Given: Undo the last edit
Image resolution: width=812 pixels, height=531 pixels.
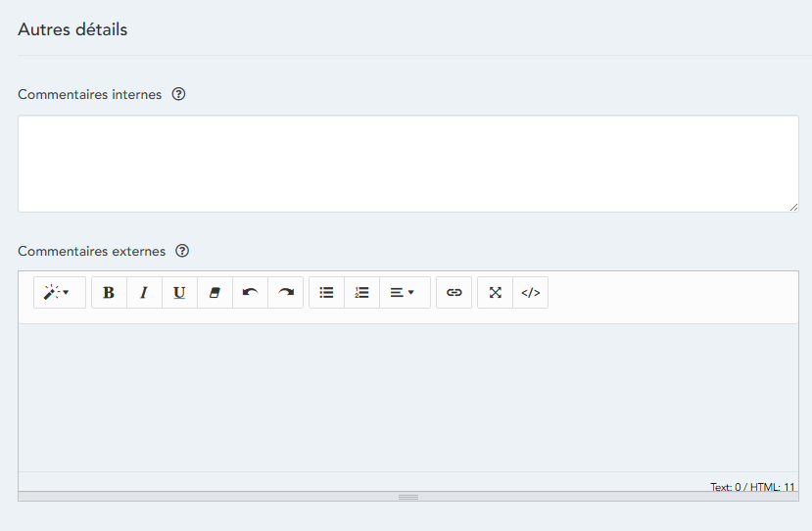Looking at the screenshot, I should 250,293.
